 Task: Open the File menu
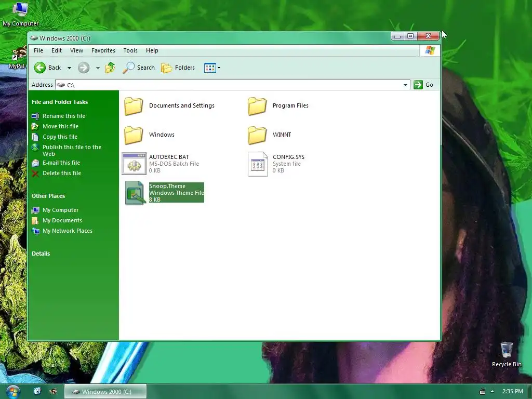38,50
